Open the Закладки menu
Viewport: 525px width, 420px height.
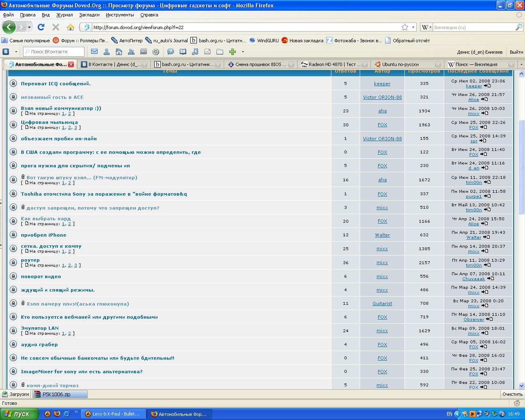(89, 15)
